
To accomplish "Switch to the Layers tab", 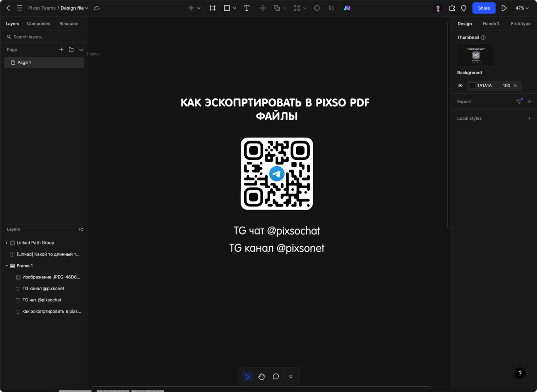I will pyautogui.click(x=13, y=24).
